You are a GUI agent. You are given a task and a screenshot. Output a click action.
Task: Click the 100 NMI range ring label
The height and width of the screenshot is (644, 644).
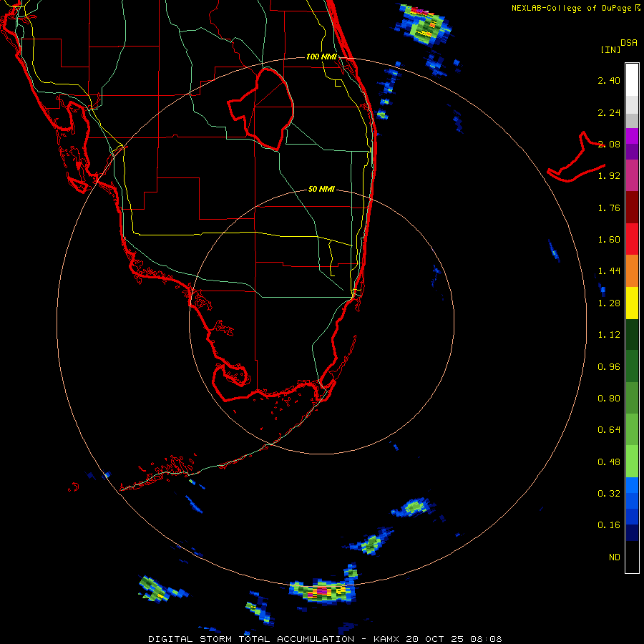321,57
